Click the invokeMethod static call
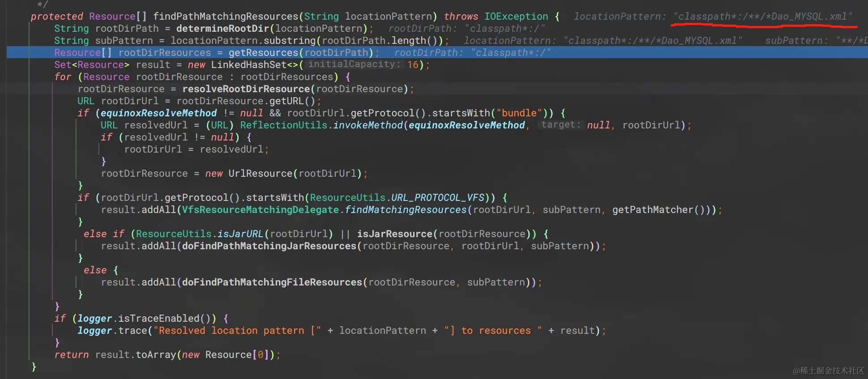868x379 pixels. [368, 125]
